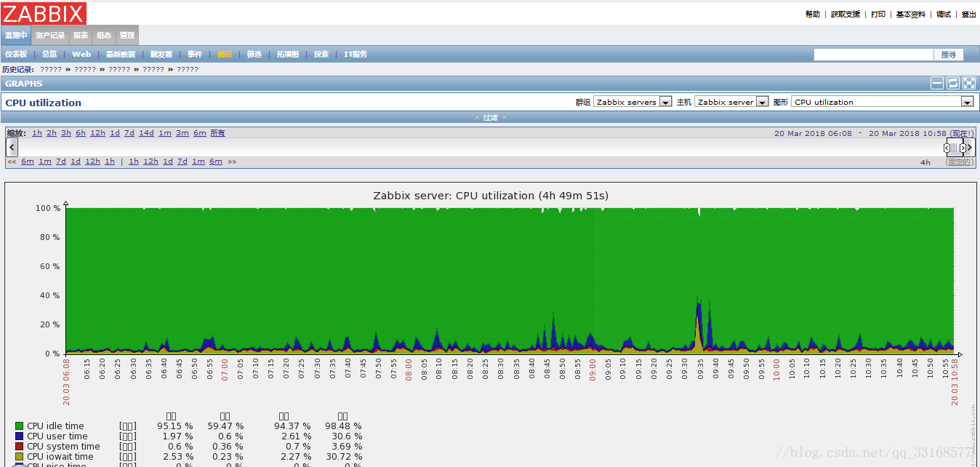980x467 pixels.
Task: Click the CPU utilization page heading
Action: coord(44,103)
